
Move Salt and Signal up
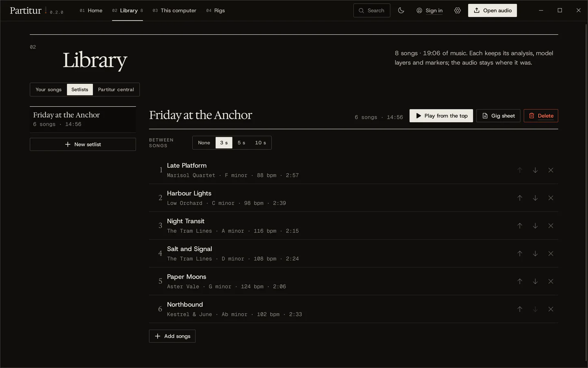pos(520,254)
